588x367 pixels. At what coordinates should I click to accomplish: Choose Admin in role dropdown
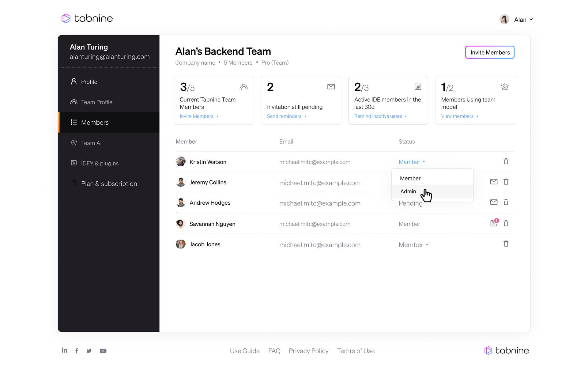click(408, 191)
